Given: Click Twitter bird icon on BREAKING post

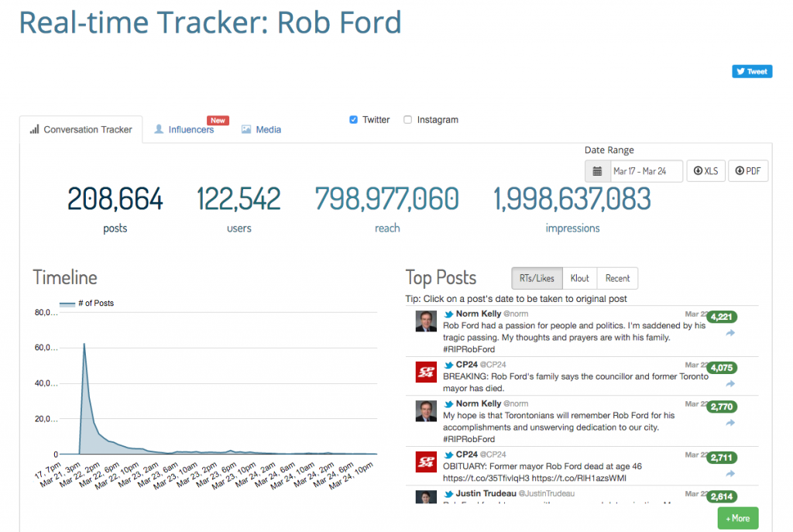Looking at the screenshot, I should click(x=448, y=365).
